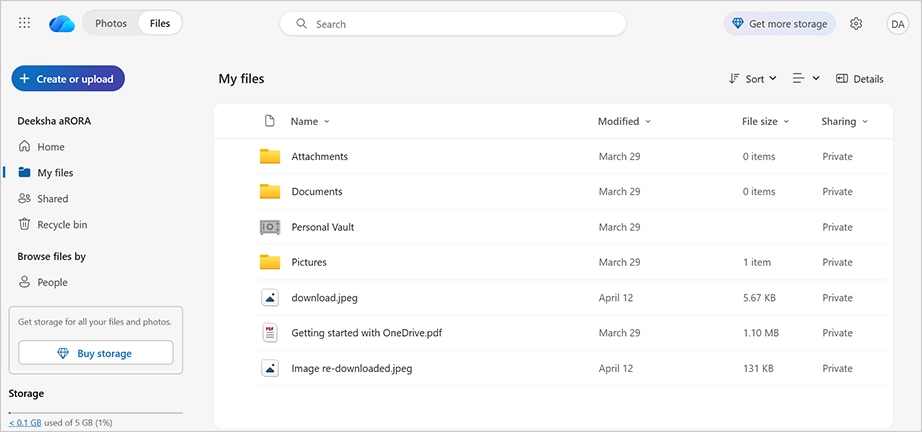Open the Pictures folder name

[x=309, y=262]
